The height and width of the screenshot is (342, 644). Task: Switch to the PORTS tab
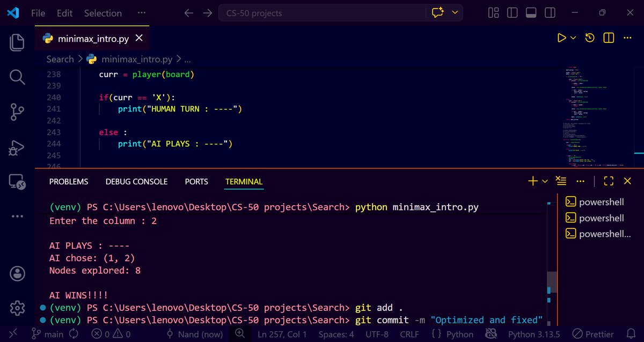196,182
